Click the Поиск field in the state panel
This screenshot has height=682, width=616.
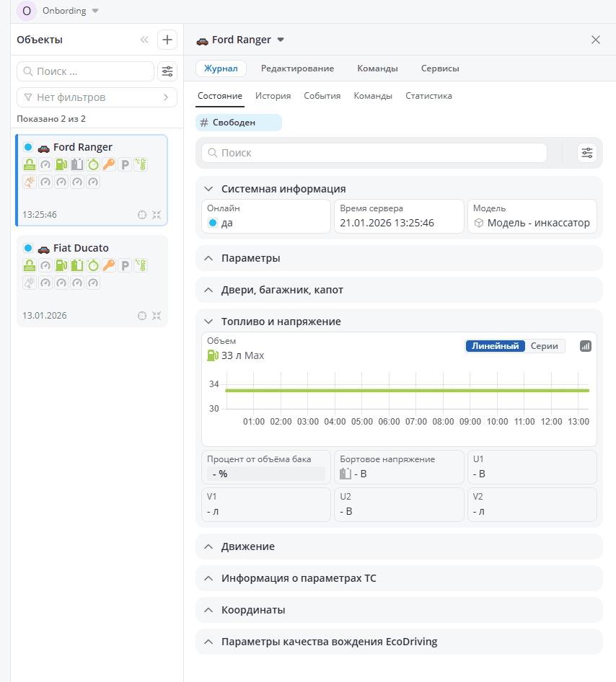pyautogui.click(x=374, y=153)
